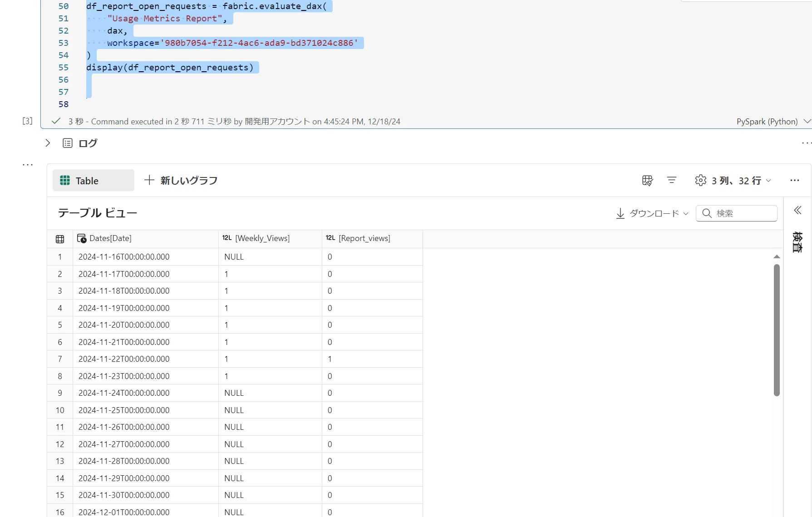Screen dimensions: 812x517
Task: Select the [Weekly_Views] column header
Action: pos(270,239)
